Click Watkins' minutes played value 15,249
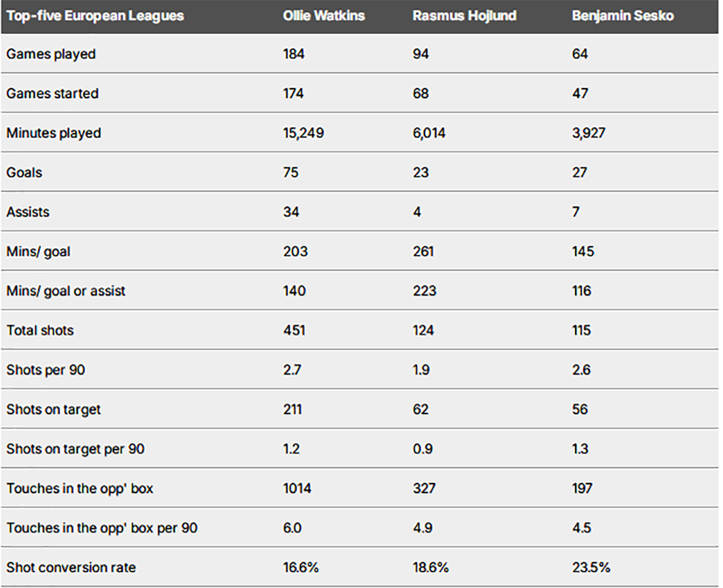This screenshot has width=723, height=588. [303, 133]
